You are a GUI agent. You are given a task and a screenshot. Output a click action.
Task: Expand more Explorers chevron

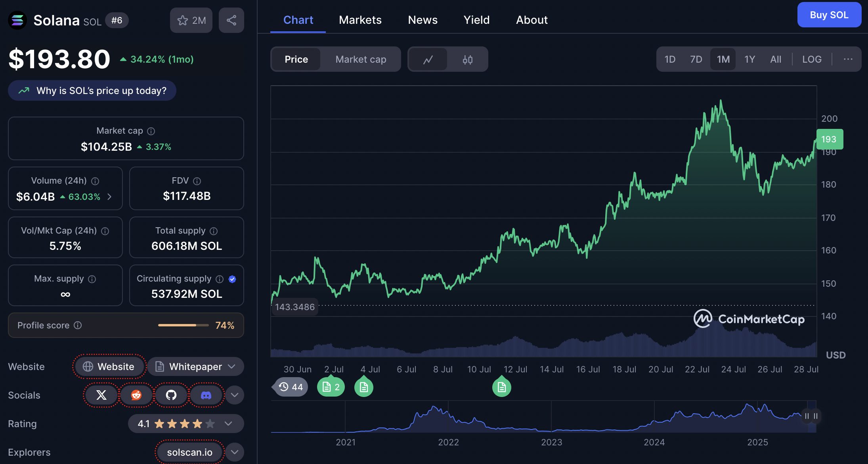click(x=235, y=452)
